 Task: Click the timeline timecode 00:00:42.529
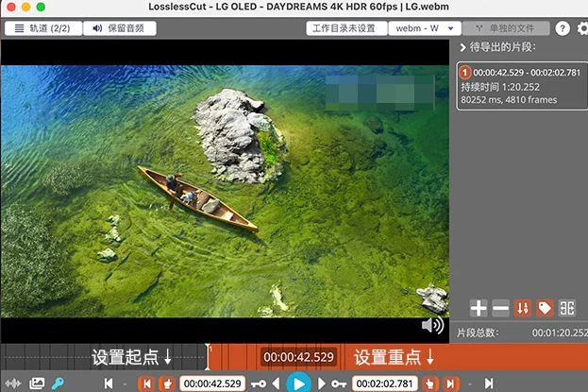click(x=298, y=357)
